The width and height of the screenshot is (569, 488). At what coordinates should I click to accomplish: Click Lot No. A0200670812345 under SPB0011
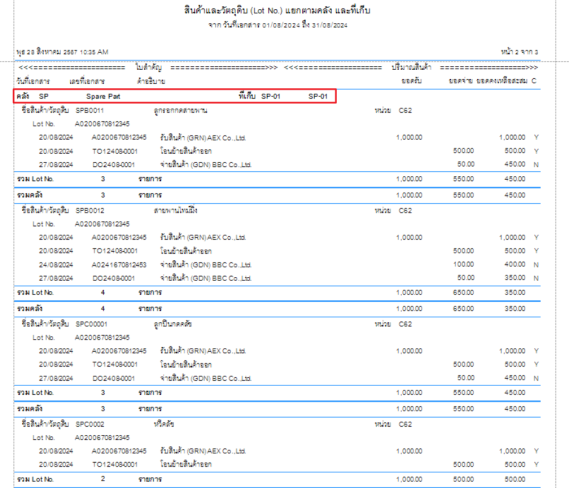pos(102,124)
